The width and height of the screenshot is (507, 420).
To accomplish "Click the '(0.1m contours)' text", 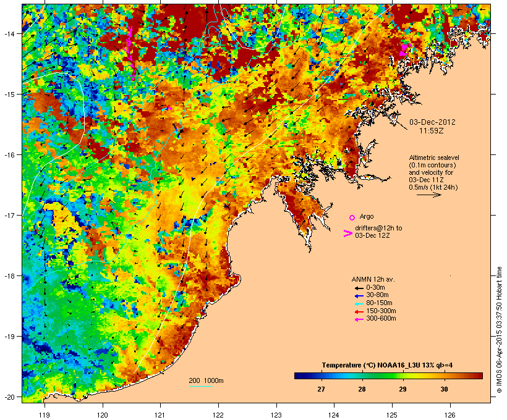I will click(x=432, y=165).
